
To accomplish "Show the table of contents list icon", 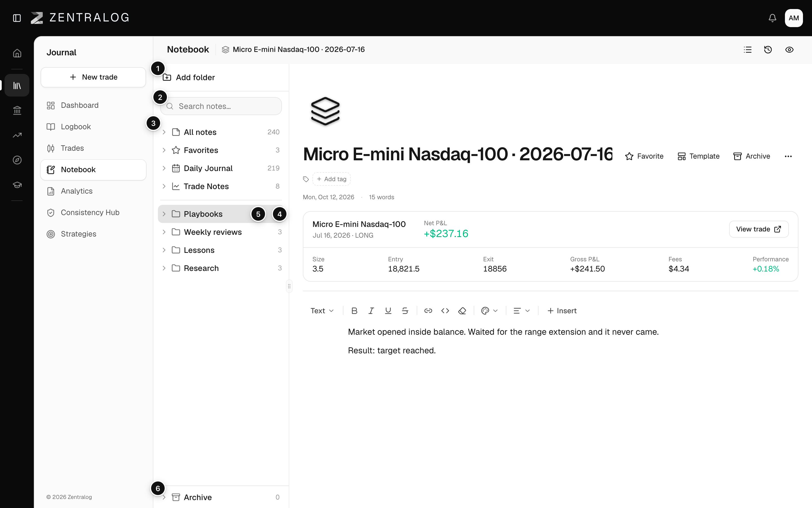I will coord(748,50).
